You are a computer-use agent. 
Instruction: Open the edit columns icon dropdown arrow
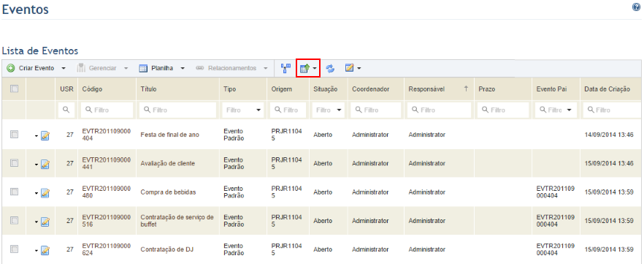(359, 68)
